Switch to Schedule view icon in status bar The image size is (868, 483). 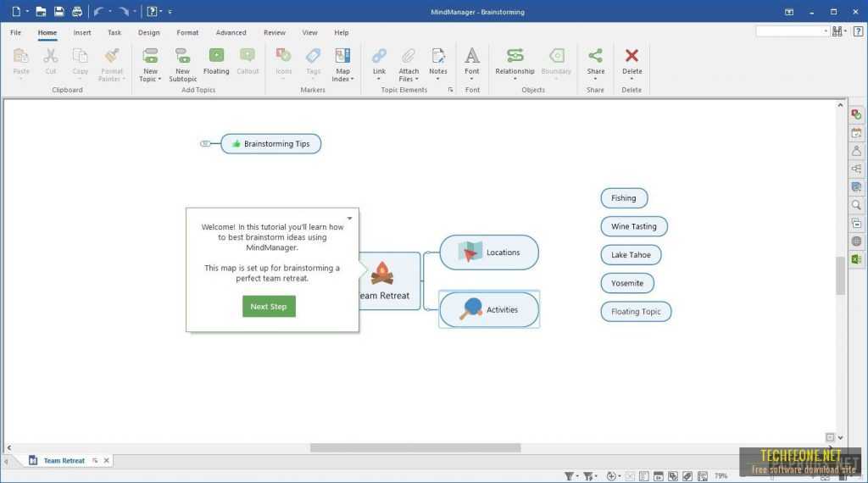[x=658, y=476]
